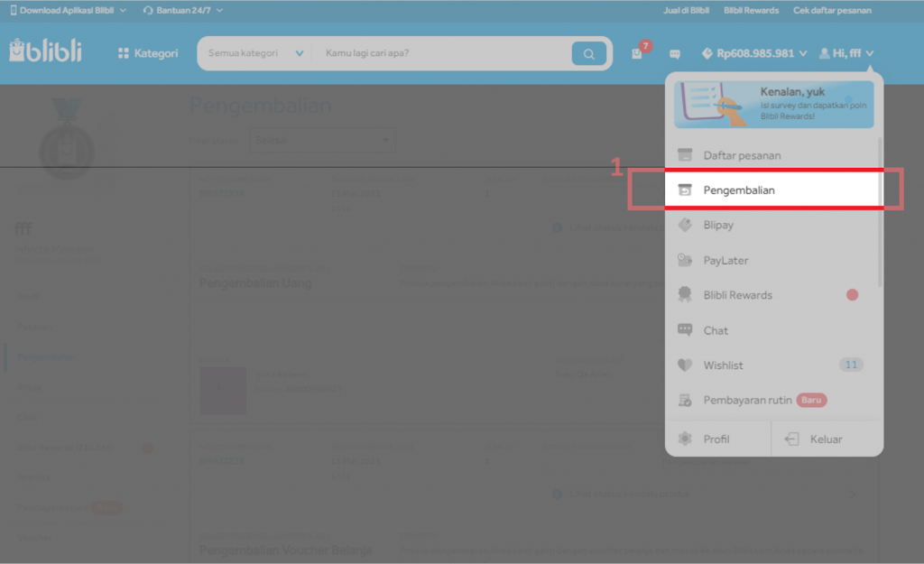Click Blibli Rewards badge icon in account menu
Screen dimensions: 924x564
pyautogui.click(x=685, y=295)
